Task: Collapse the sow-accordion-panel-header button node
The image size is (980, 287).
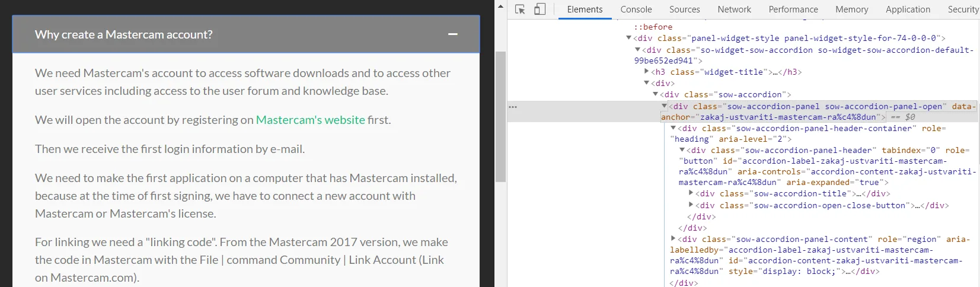Action: point(682,150)
